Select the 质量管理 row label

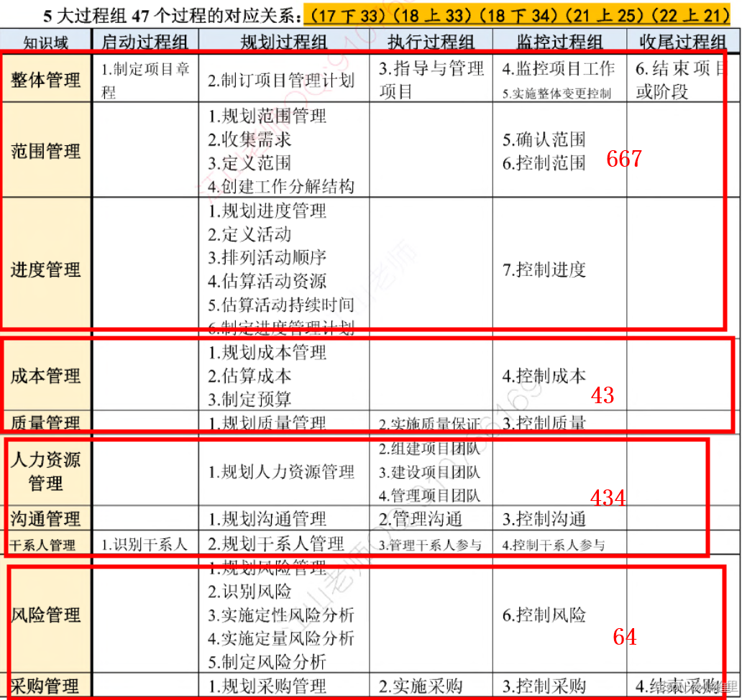tap(45, 423)
